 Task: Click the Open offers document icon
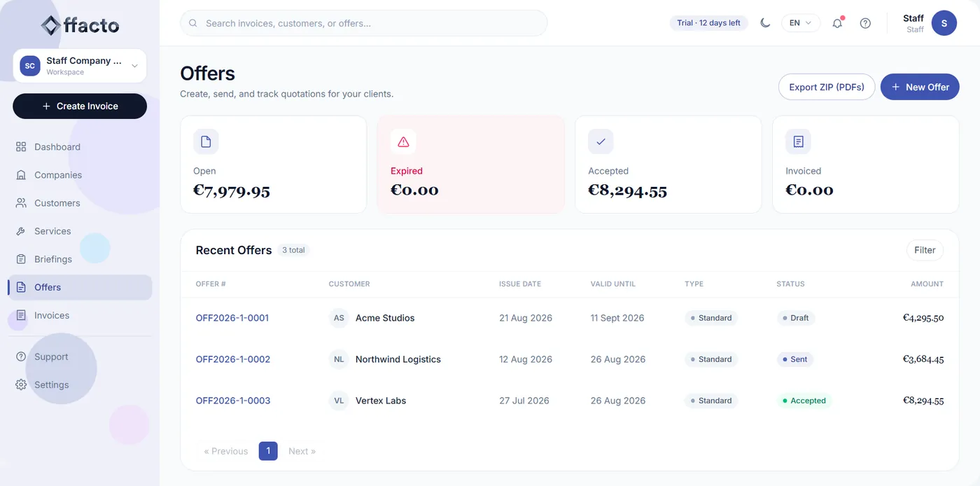[x=206, y=141]
